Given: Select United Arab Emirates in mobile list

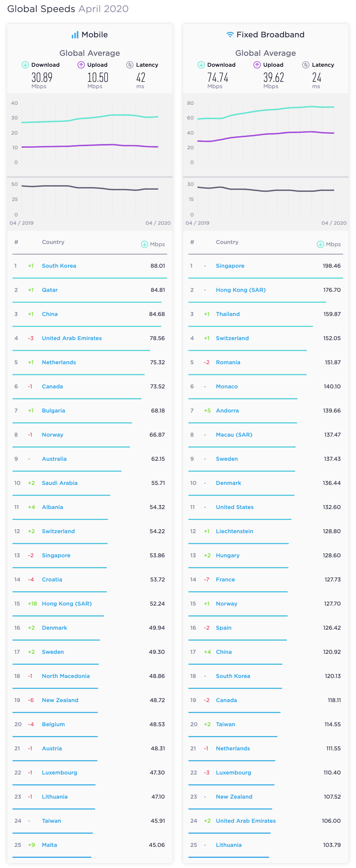Looking at the screenshot, I should click(72, 338).
